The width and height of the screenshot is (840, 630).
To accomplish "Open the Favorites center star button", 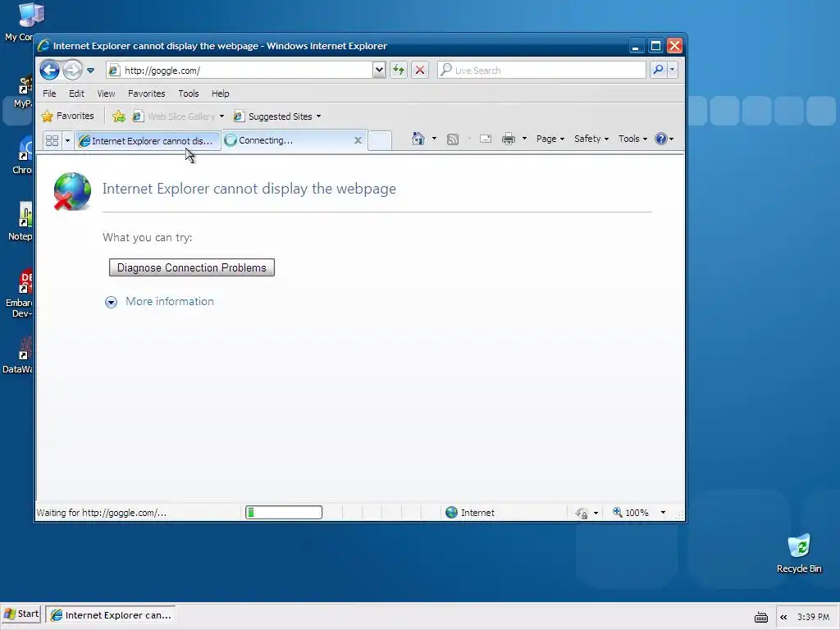I will (x=67, y=116).
